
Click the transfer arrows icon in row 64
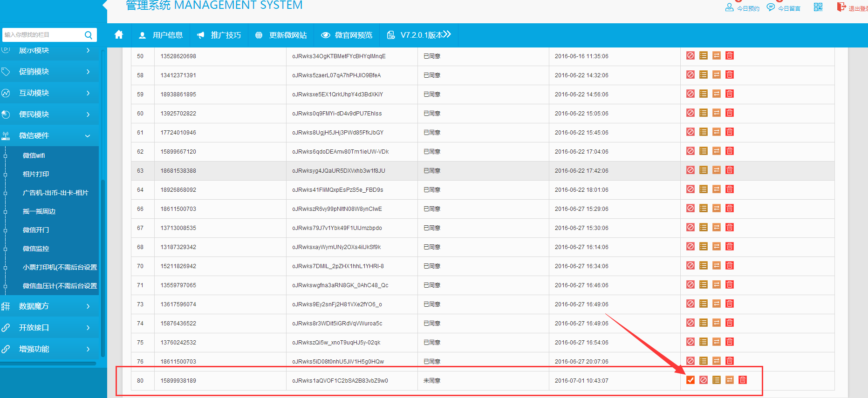717,189
